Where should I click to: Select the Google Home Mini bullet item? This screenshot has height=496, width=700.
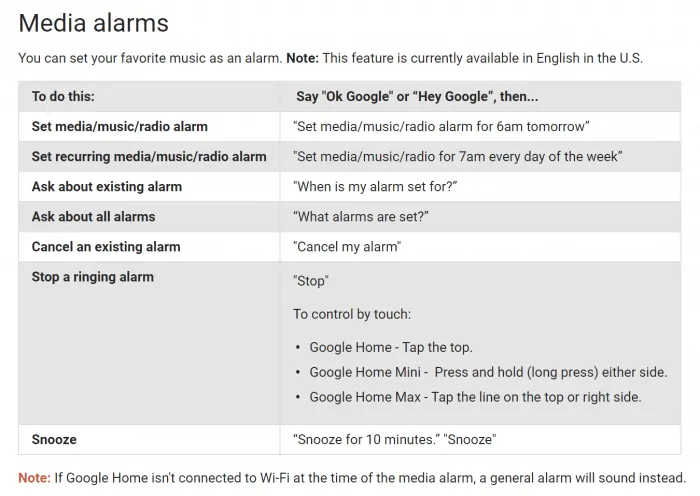[x=488, y=372]
